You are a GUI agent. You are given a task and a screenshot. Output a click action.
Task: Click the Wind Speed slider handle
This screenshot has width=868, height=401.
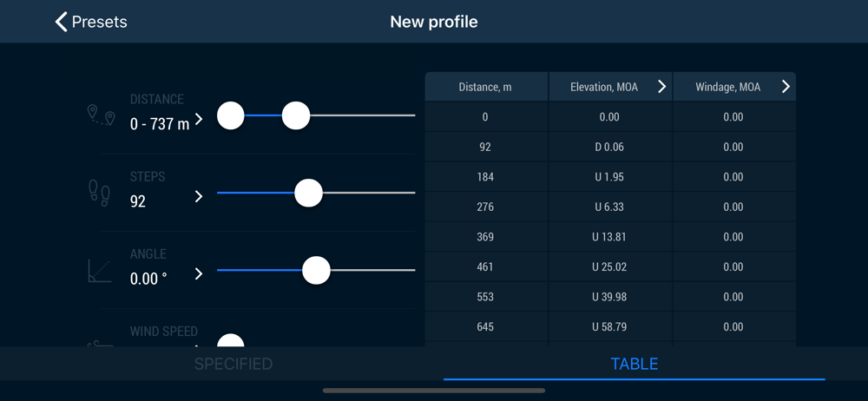pos(230,341)
